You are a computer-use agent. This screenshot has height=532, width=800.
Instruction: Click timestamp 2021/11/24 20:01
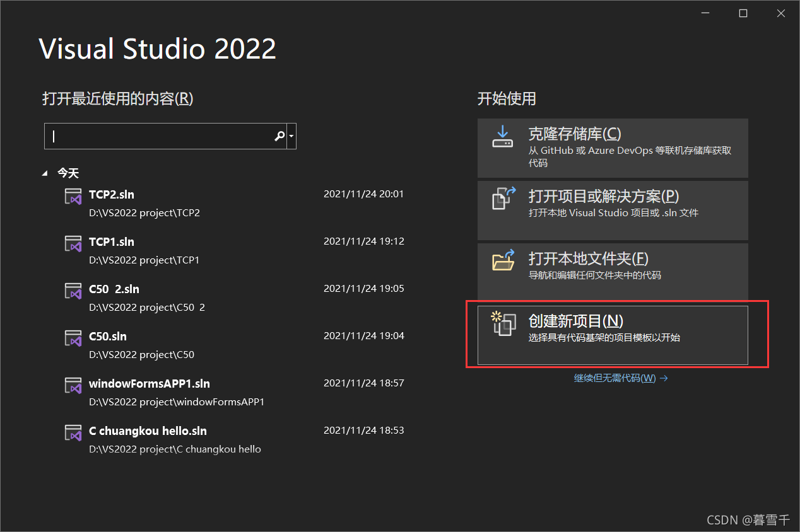point(363,194)
